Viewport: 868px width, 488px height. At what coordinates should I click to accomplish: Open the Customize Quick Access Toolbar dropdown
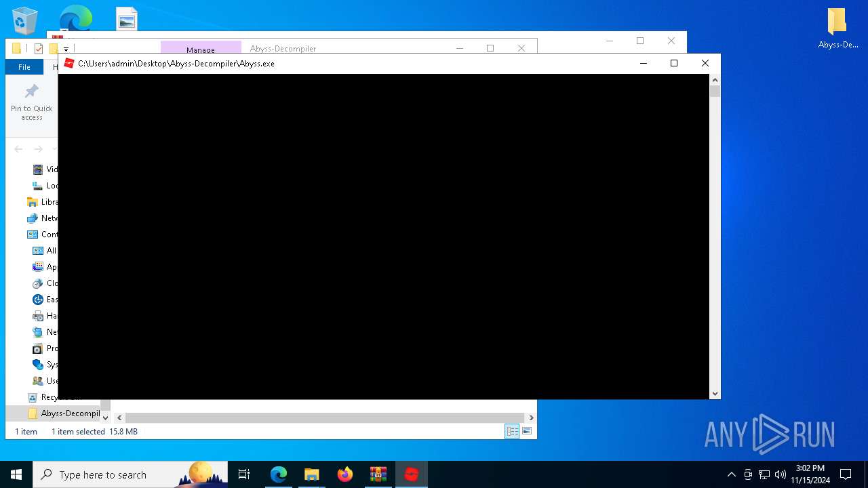click(x=66, y=49)
